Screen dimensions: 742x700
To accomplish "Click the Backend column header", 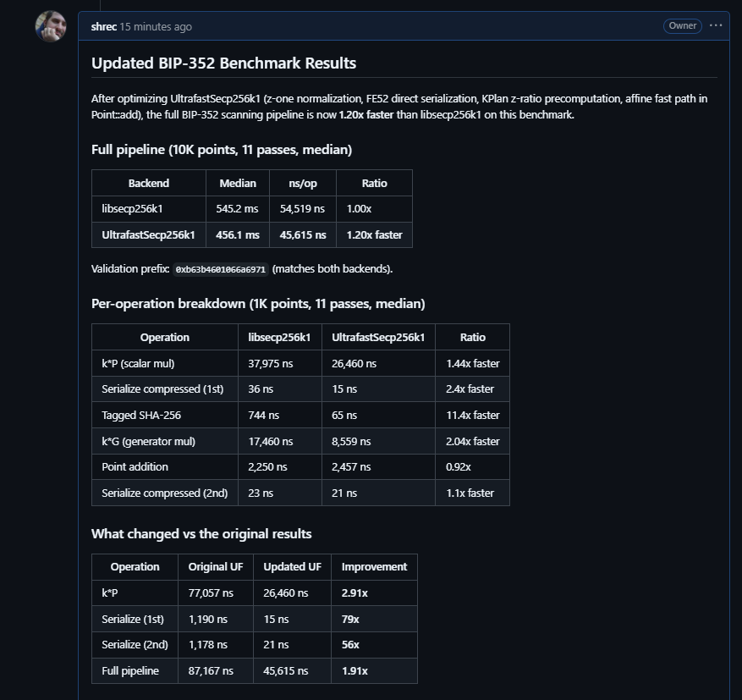I will [x=149, y=183].
